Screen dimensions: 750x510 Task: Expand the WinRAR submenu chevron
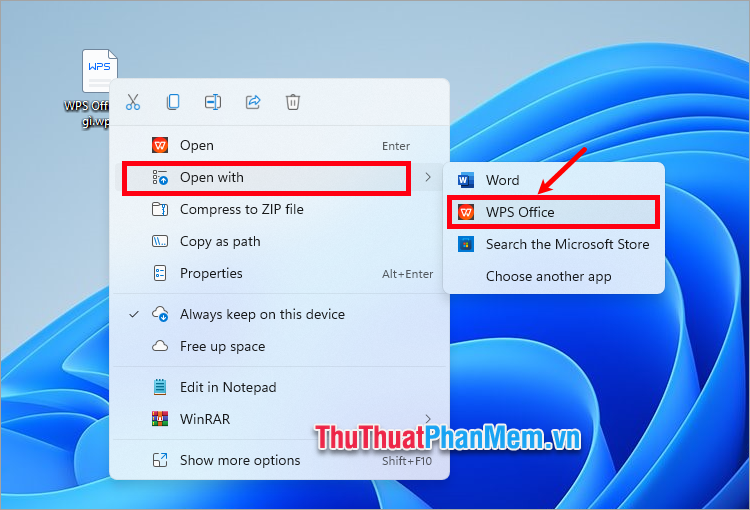click(428, 419)
